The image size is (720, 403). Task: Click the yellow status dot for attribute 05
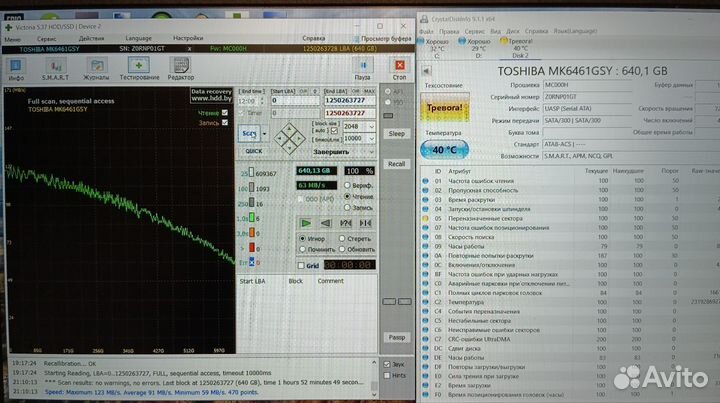tap(425, 218)
